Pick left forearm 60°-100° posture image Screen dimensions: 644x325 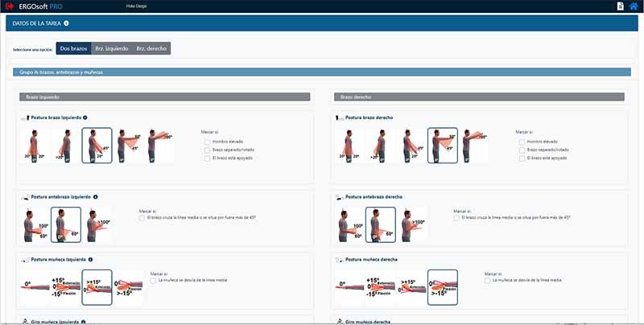tap(35, 225)
